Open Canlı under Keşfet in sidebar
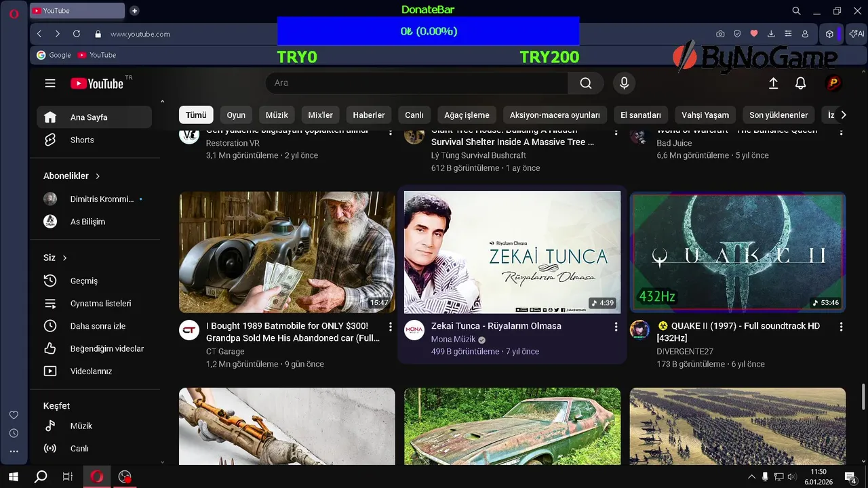The width and height of the screenshot is (868, 488). (x=94, y=448)
